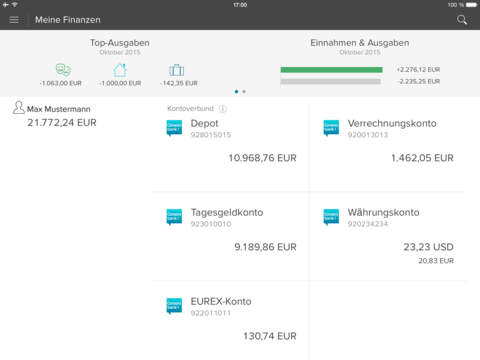Tap the +2.276,12 EUR income value
Screen dimensions: 480x360
pos(418,70)
